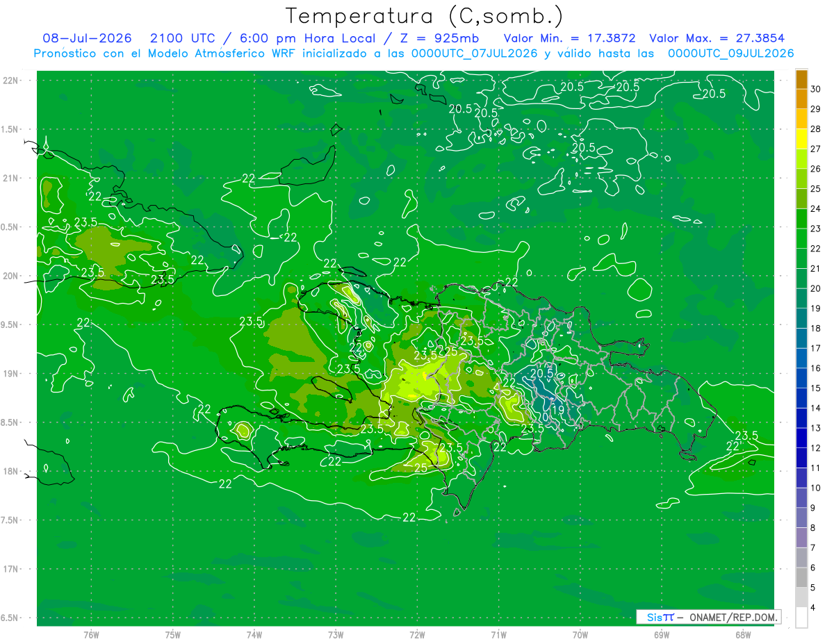This screenshot has width=834, height=644.
Task: Click the "17N" latitude axis label
Action: coord(10,569)
